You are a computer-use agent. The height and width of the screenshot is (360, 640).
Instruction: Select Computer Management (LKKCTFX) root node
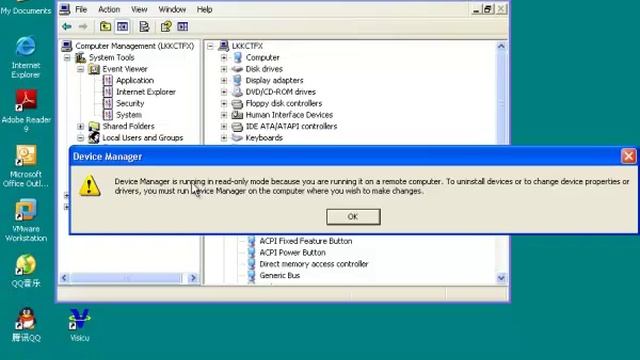pyautogui.click(x=134, y=46)
